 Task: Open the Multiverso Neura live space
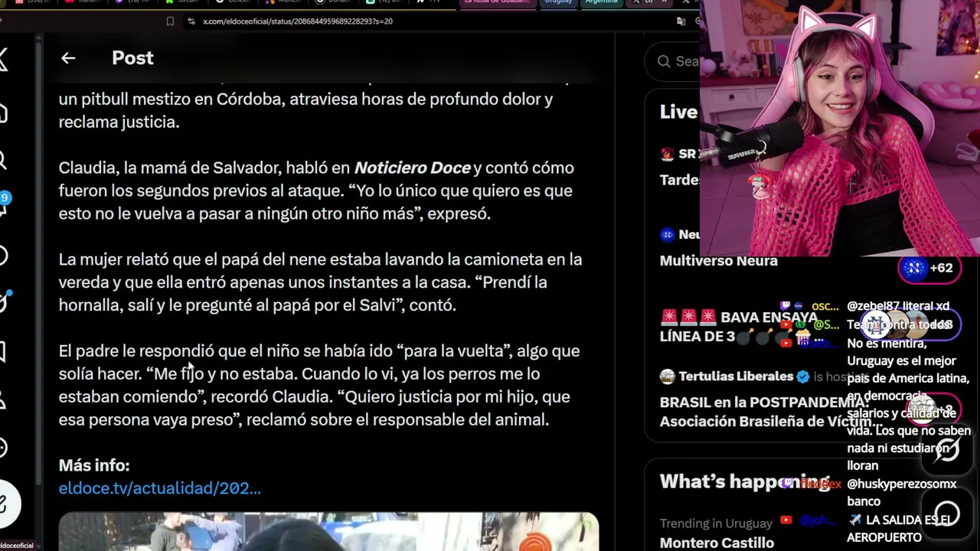tap(718, 260)
